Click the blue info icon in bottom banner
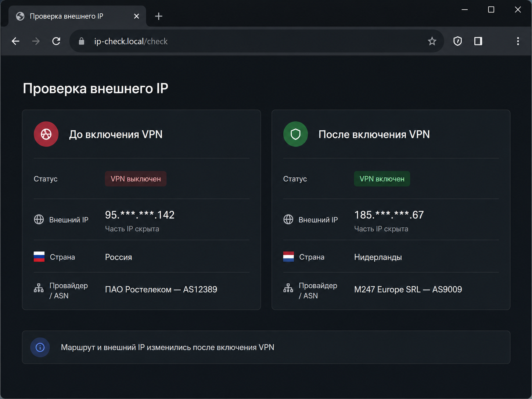 pos(40,347)
